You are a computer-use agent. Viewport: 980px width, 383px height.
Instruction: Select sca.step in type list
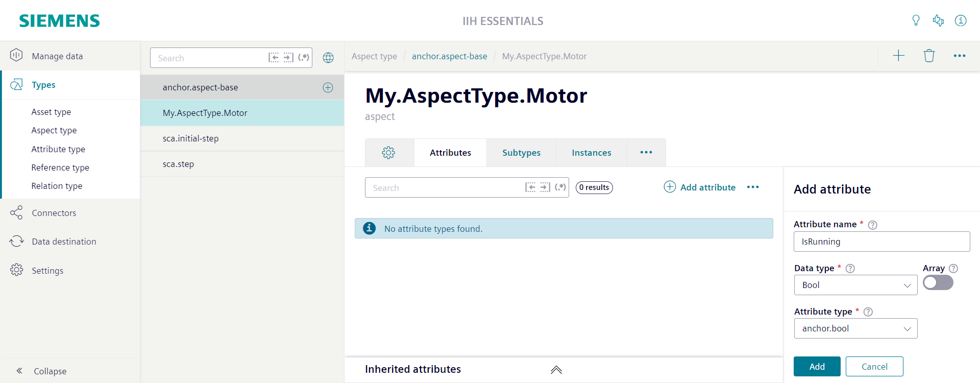coord(242,164)
